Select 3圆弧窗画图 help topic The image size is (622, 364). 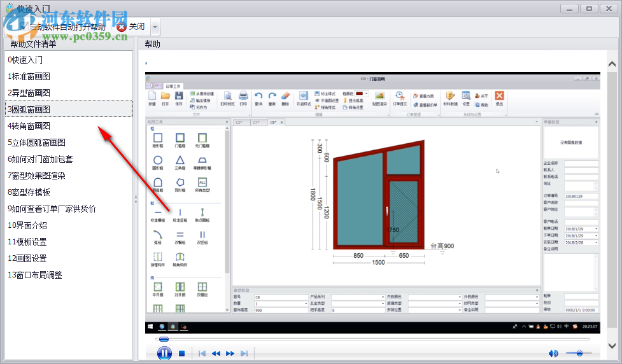(69, 109)
